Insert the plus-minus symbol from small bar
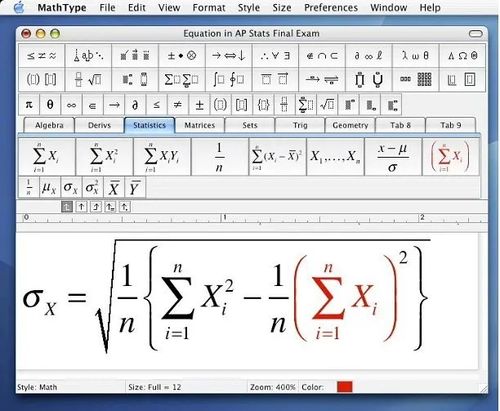500x411 pixels. (199, 105)
